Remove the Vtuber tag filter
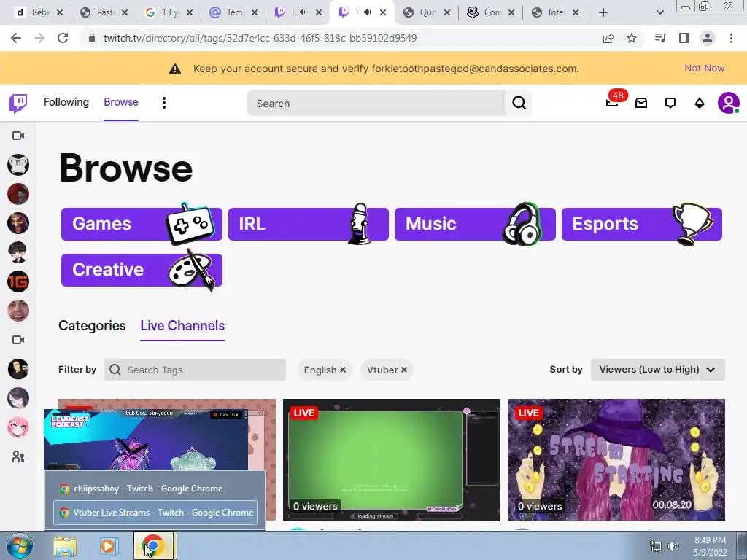The height and width of the screenshot is (560, 747). pos(404,370)
